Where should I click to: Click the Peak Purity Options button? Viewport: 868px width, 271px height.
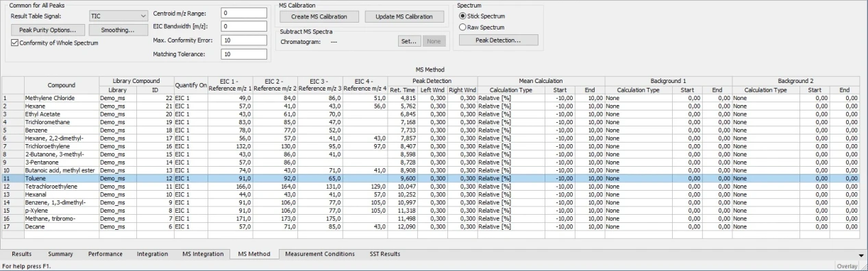pyautogui.click(x=48, y=30)
